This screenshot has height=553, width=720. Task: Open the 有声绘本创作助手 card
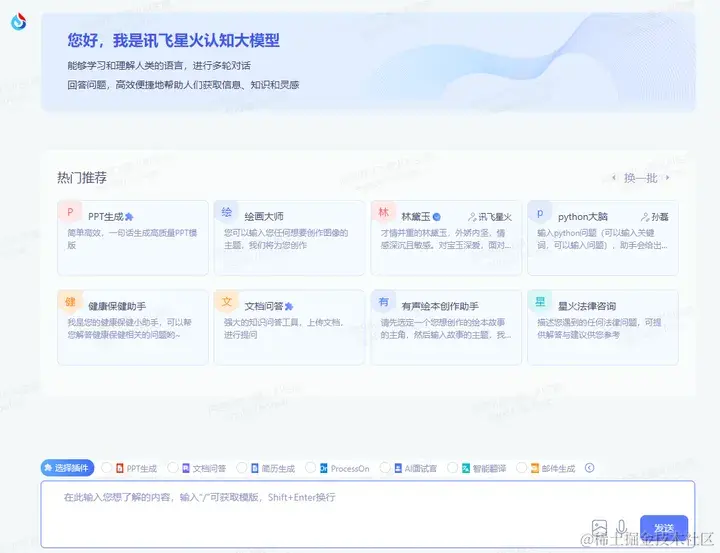pyautogui.click(x=446, y=327)
